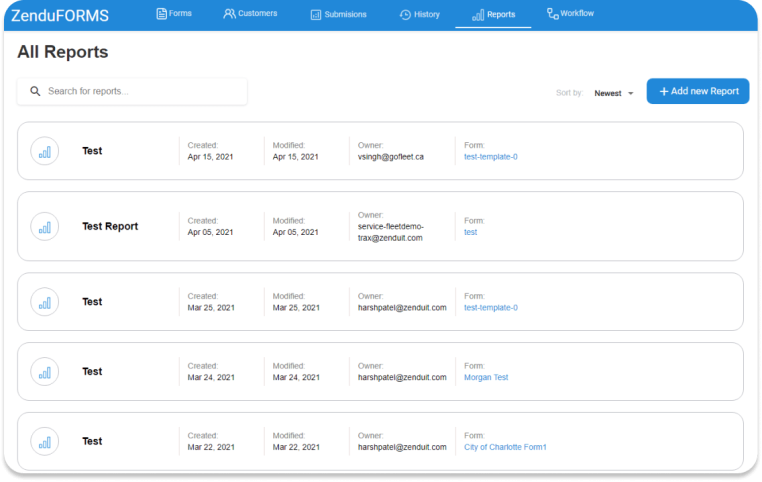Screen dimensions: 762x482
Task: Click harshpatel@zenduit.com in Mar 25 row
Action: point(402,308)
